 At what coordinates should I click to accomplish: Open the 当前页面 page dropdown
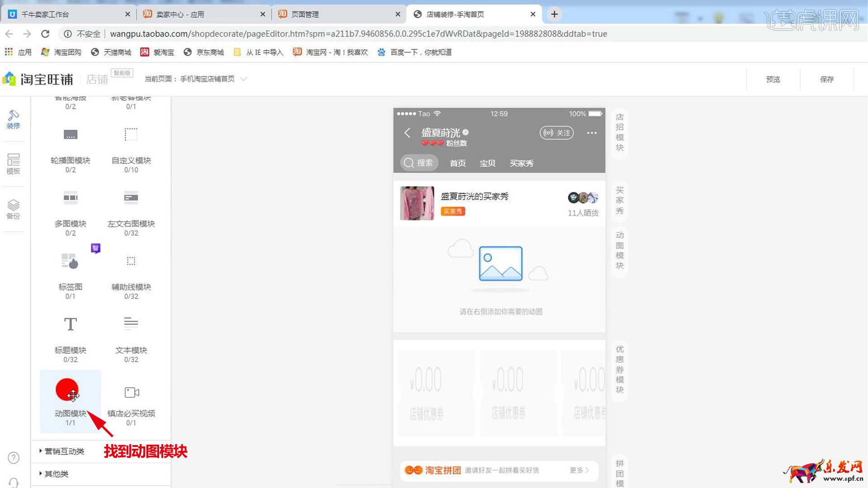coord(243,79)
